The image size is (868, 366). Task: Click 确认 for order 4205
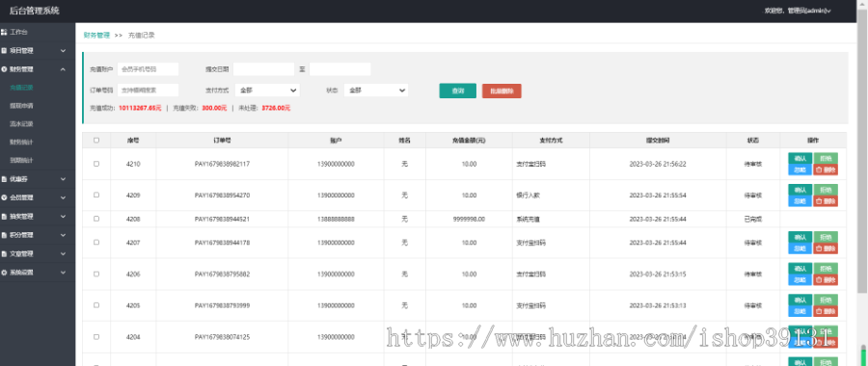pyautogui.click(x=800, y=301)
